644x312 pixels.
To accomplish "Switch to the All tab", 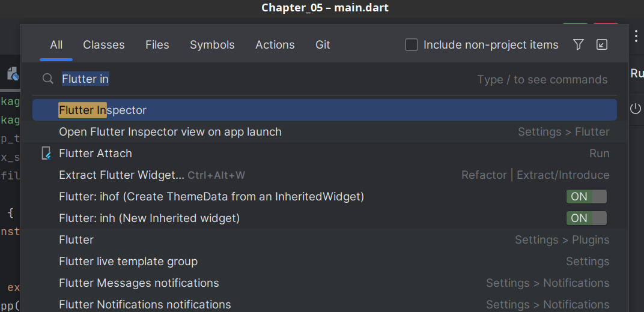I will pyautogui.click(x=56, y=44).
